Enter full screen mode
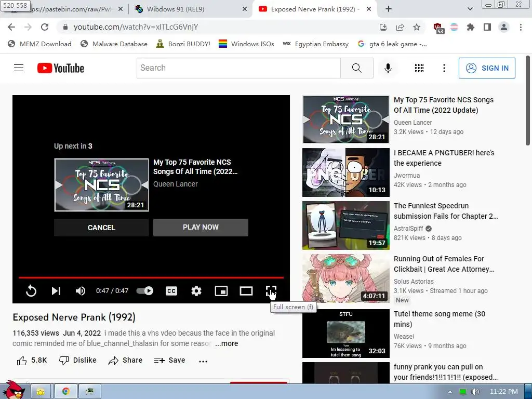 271,291
